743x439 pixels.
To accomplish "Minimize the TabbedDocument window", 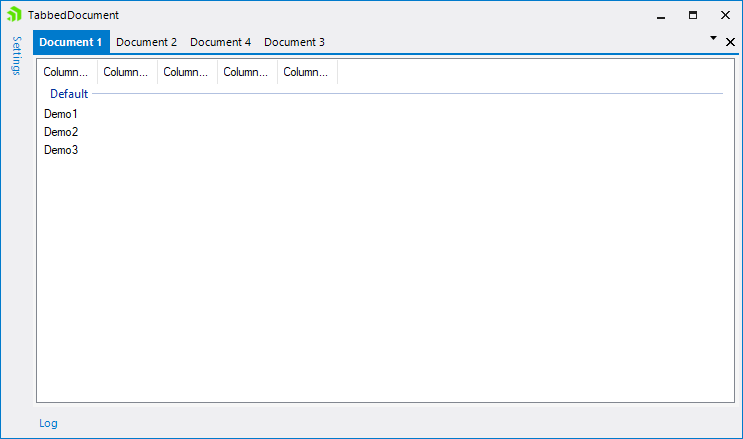I will coord(661,15).
